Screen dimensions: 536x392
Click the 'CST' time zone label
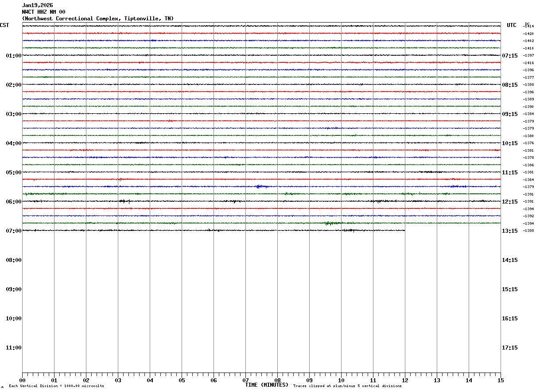[4, 25]
